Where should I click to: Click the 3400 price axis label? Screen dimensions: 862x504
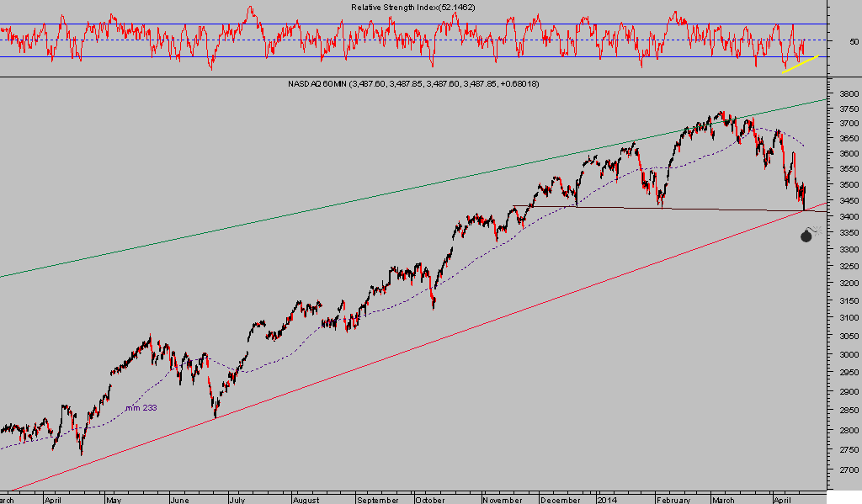pos(848,217)
